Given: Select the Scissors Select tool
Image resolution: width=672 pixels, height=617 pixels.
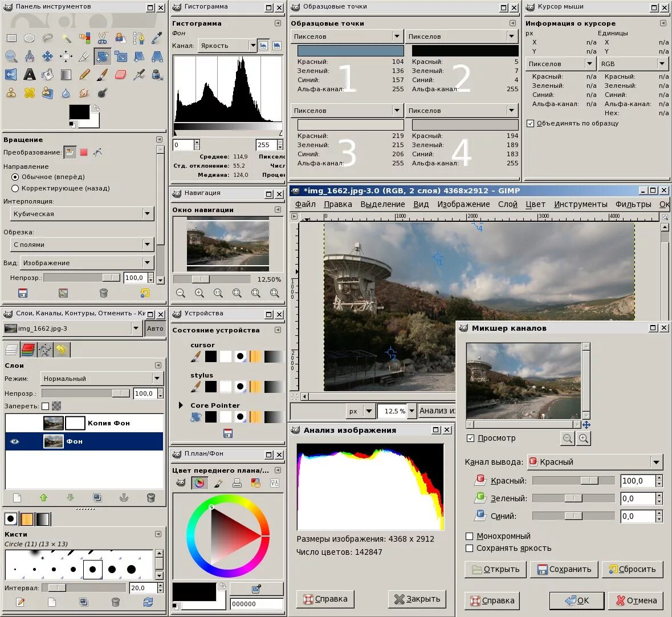Looking at the screenshot, I should pyautogui.click(x=103, y=38).
